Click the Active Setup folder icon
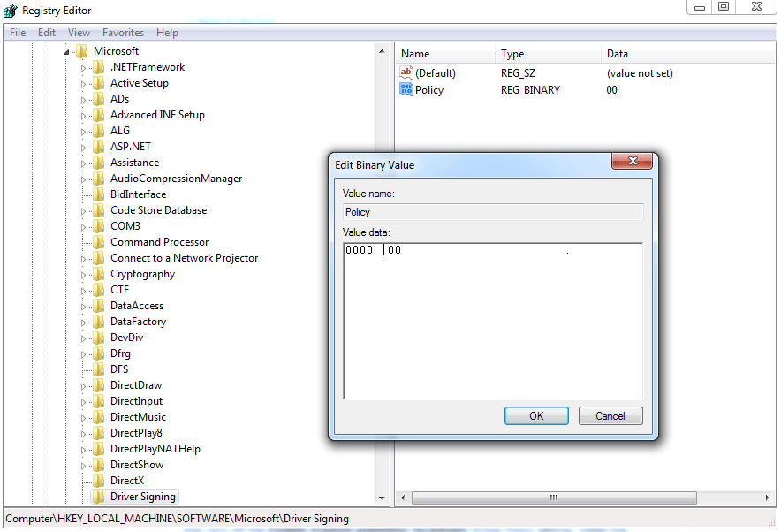The image size is (781, 532). [99, 83]
